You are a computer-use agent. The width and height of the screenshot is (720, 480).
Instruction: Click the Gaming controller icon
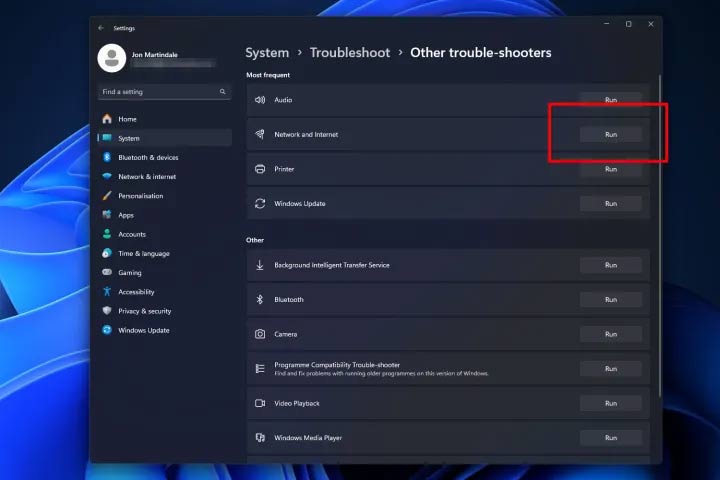[107, 272]
